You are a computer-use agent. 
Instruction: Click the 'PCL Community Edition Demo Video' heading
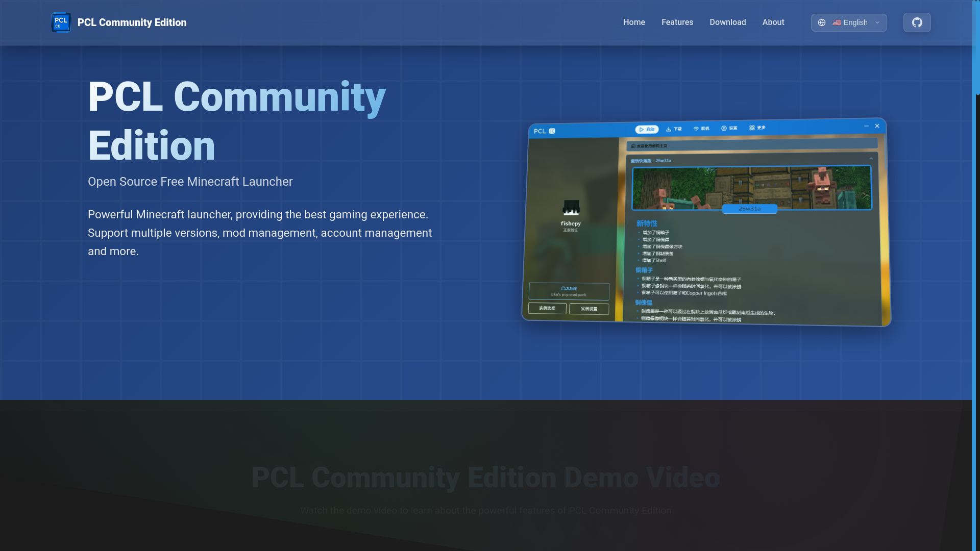point(486,478)
